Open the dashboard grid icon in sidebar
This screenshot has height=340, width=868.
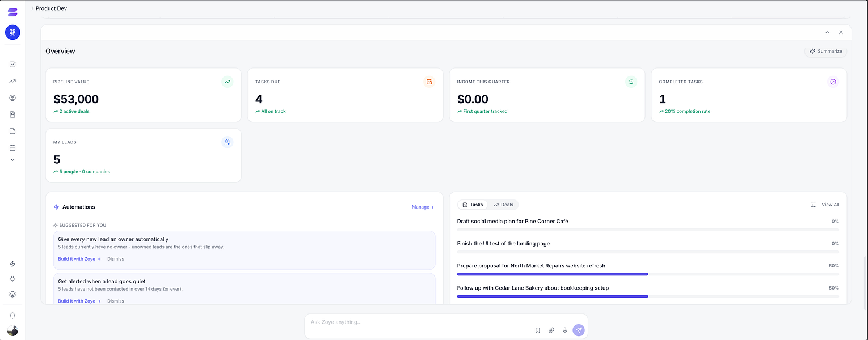pos(12,32)
